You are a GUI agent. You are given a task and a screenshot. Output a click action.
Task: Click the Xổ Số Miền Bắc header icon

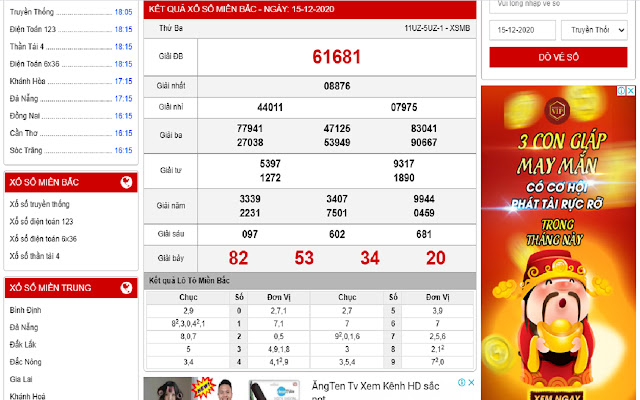(x=125, y=183)
